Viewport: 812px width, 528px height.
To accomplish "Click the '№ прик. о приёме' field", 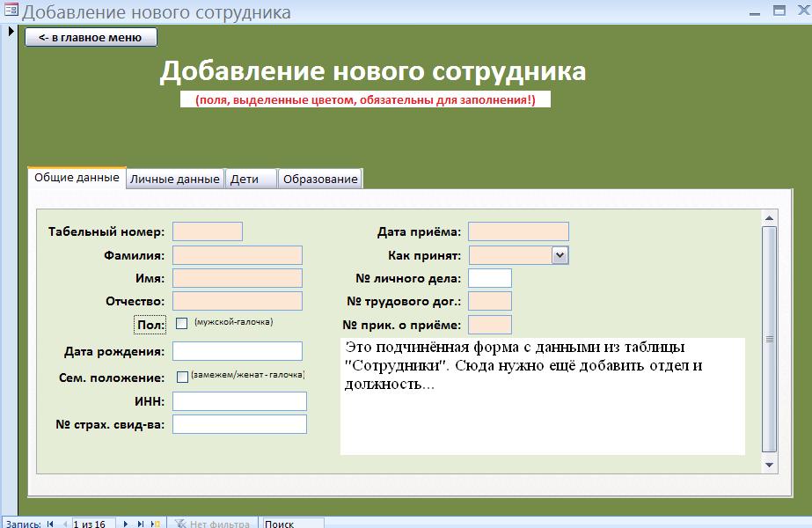I will point(490,325).
